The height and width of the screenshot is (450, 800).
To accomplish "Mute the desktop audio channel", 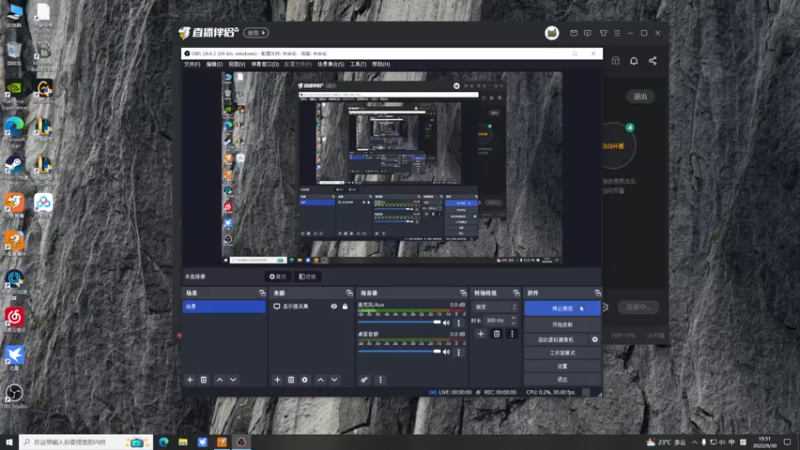I will click(x=446, y=352).
